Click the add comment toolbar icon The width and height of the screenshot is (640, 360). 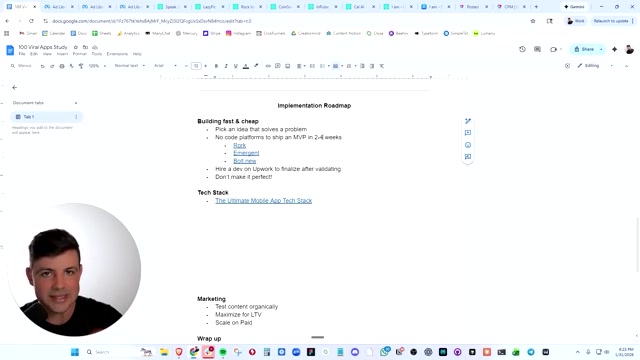coord(278,66)
